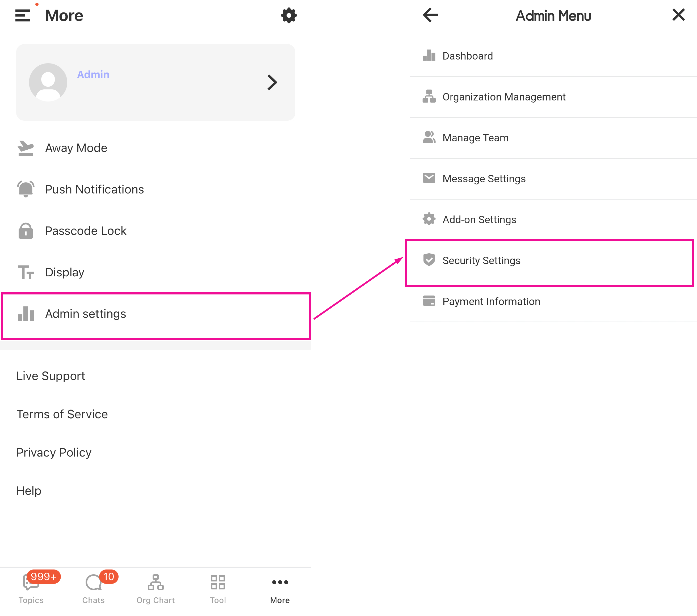This screenshot has width=697, height=616.
Task: Click the Organization Management icon
Action: (x=429, y=96)
